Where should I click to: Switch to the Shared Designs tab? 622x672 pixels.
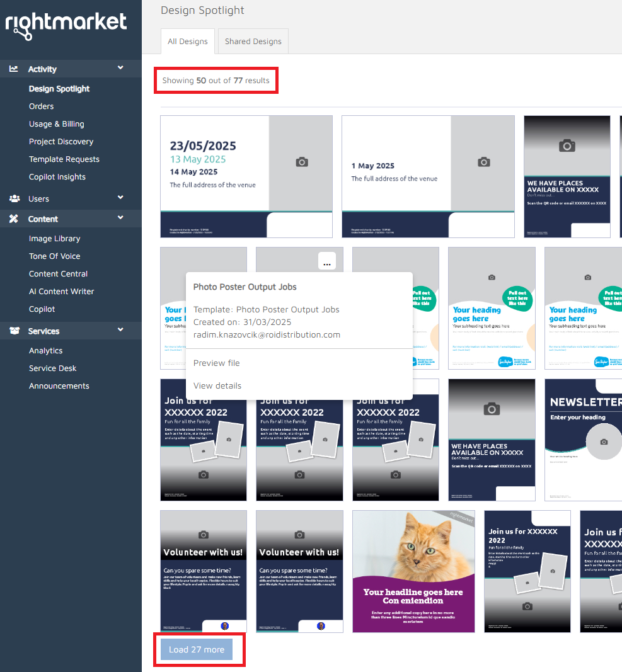253,42
